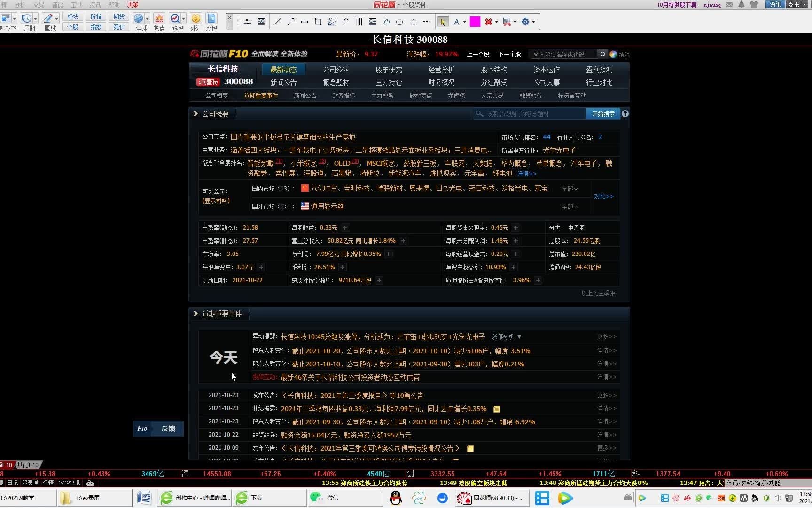Click the 反馈 feedback button

point(168,429)
